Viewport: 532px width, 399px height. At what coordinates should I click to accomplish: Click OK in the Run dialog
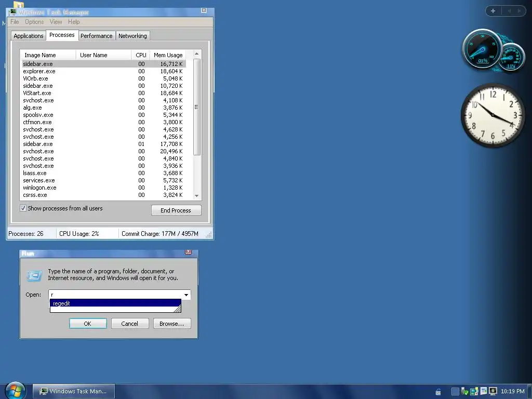pos(88,324)
